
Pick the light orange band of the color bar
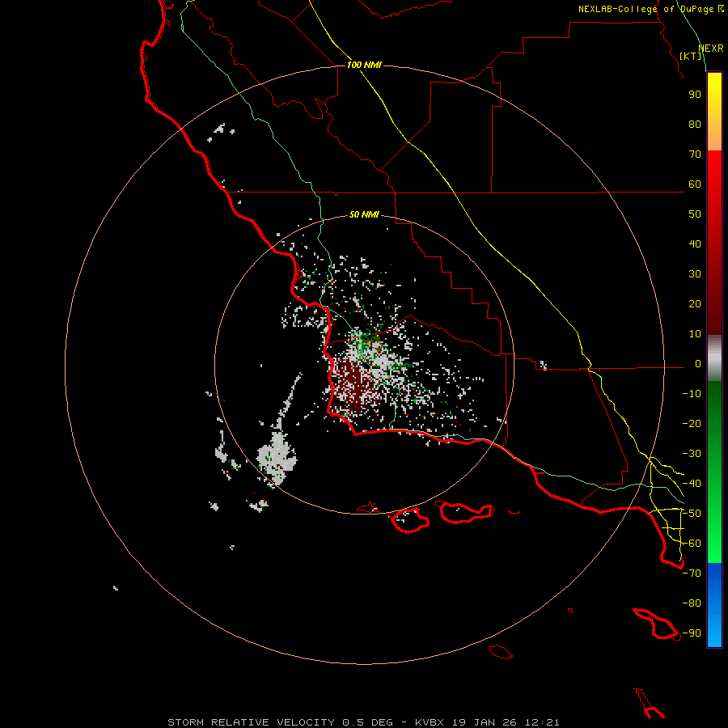(x=714, y=139)
